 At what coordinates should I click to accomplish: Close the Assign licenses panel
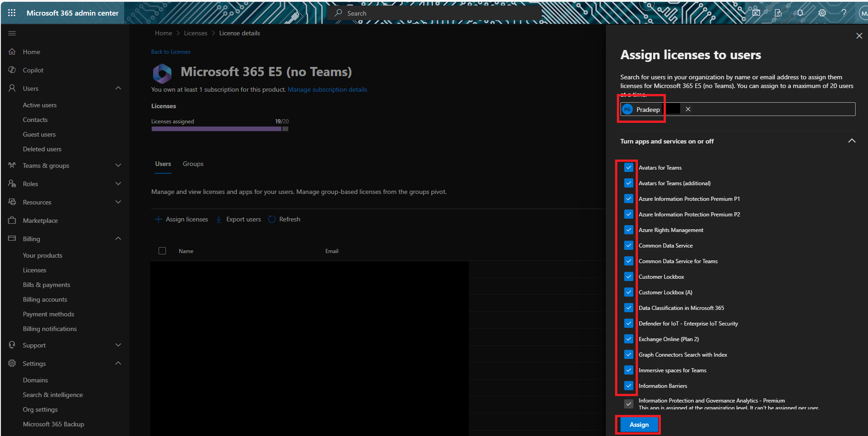(859, 36)
